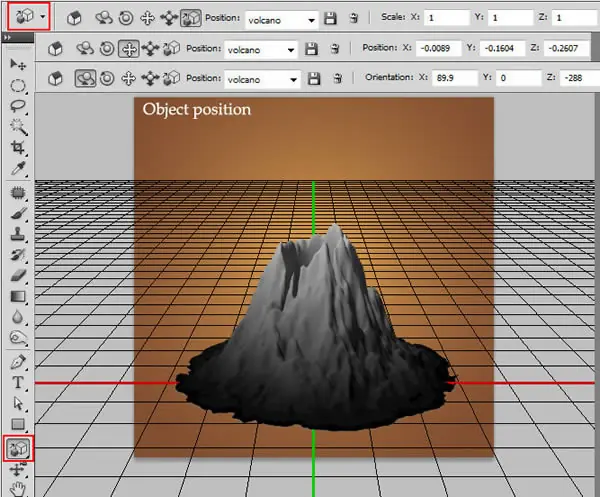Select the 3D Object tool in toolbox
Image resolution: width=600 pixels, height=497 pixels.
[18, 448]
